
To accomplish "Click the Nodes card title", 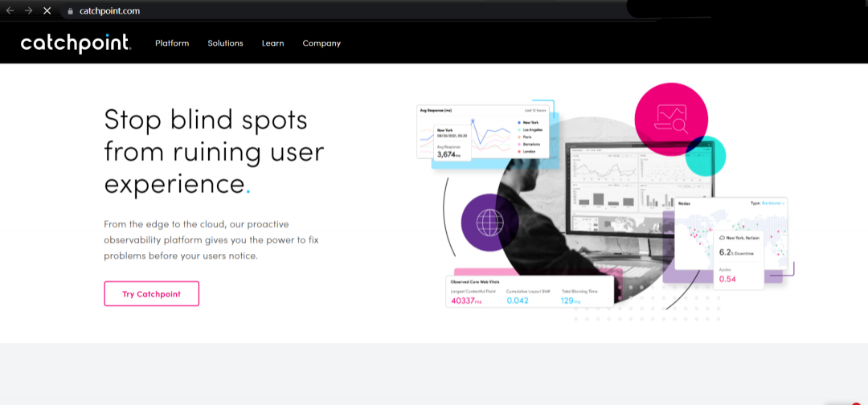I will click(684, 203).
